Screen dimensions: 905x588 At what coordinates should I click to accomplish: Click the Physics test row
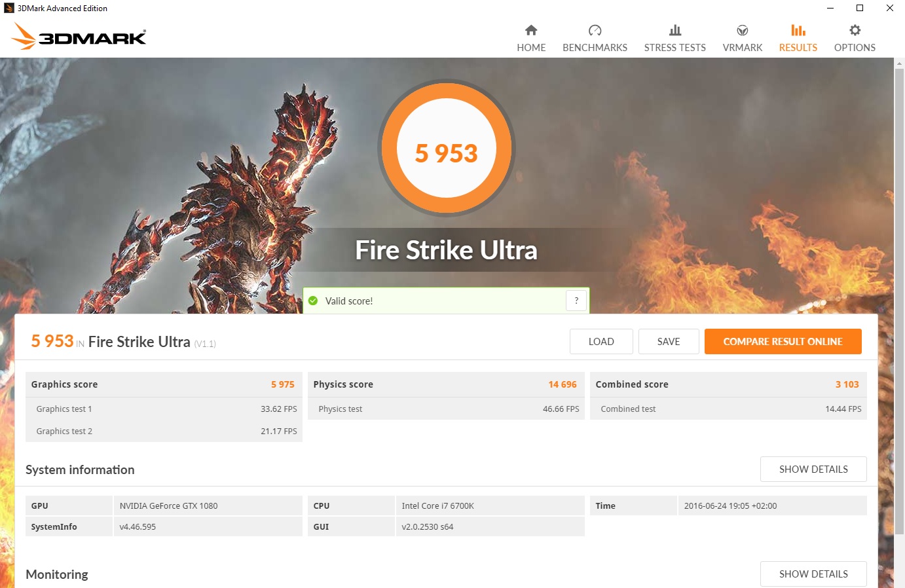click(446, 409)
